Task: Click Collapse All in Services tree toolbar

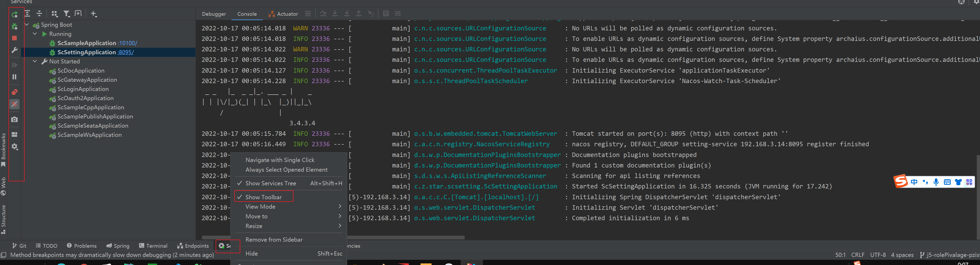Action: tap(39, 14)
